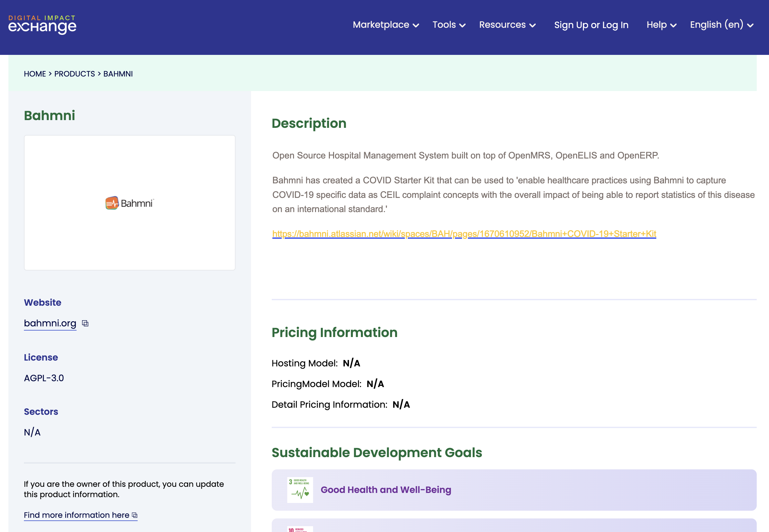Open the Bahmni COVID-19 Starter Kit URL

point(464,234)
